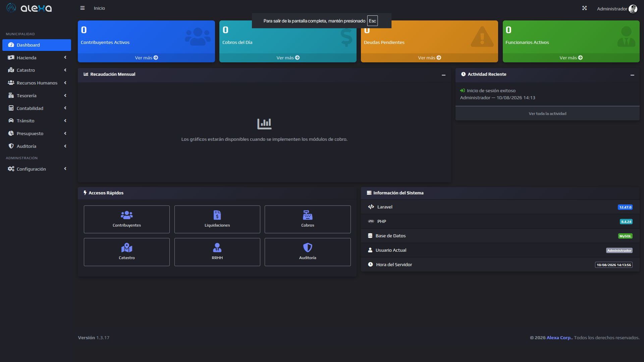Open RRHH quick access tile
Viewport: 644px width, 362px height.
[x=217, y=252]
